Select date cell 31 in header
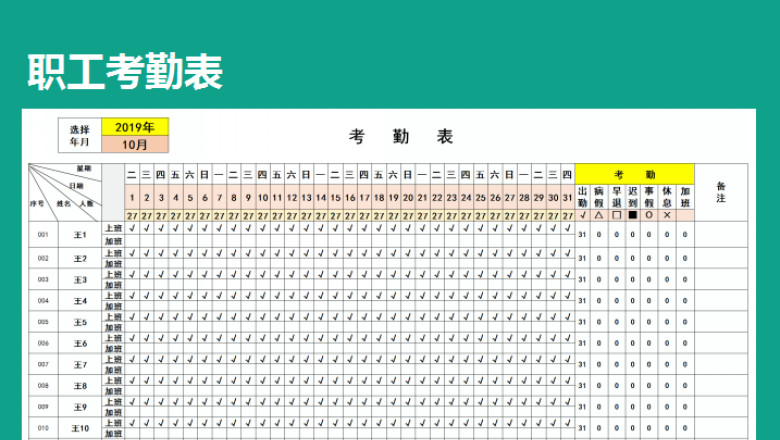Screen dimensions: 780x440 coord(568,198)
